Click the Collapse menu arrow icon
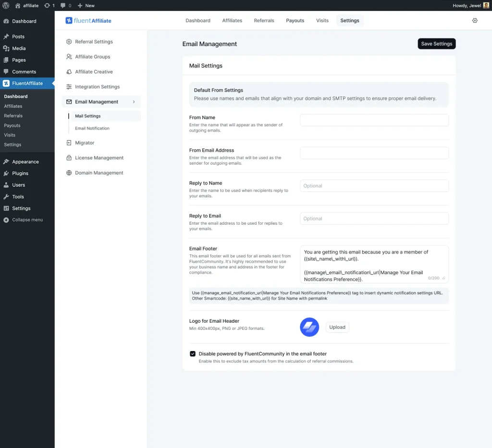 click(6, 220)
